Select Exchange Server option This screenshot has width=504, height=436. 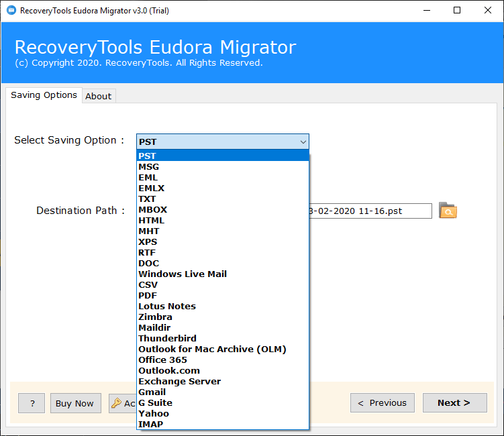pyautogui.click(x=222, y=381)
